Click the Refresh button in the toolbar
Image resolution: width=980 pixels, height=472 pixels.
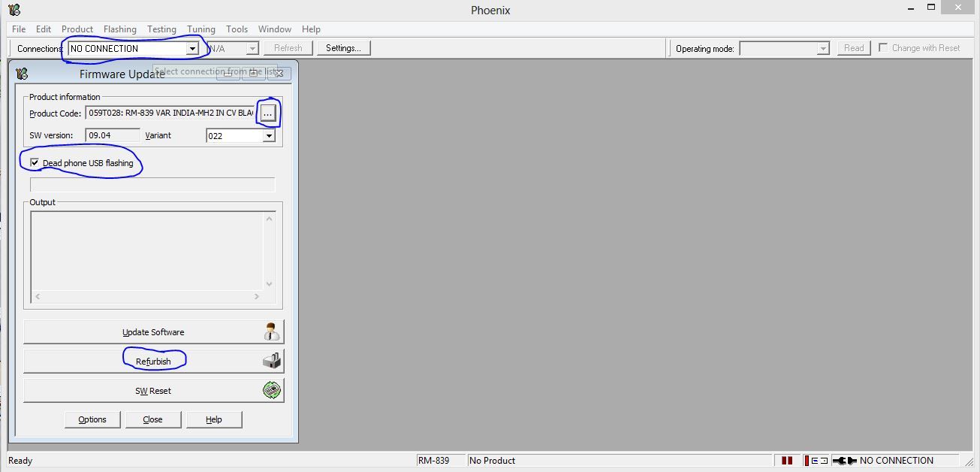(288, 48)
